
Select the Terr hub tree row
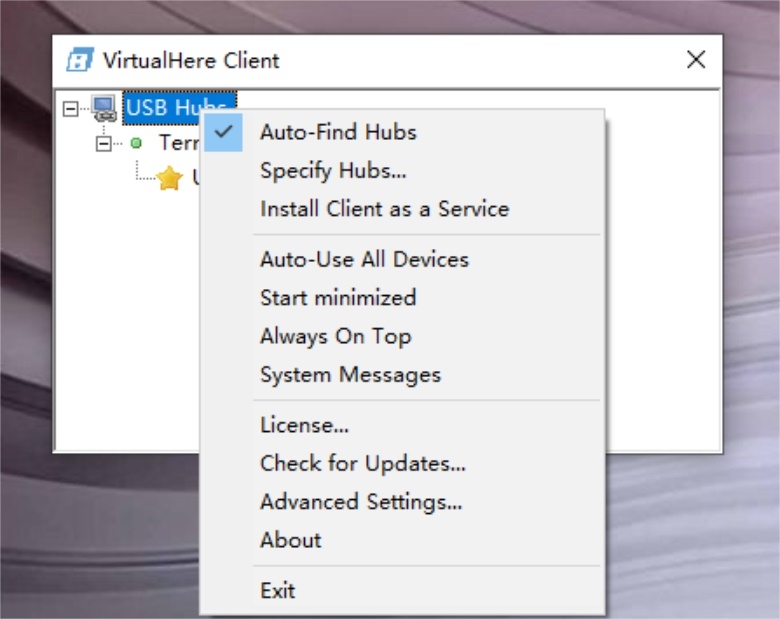pos(179,143)
